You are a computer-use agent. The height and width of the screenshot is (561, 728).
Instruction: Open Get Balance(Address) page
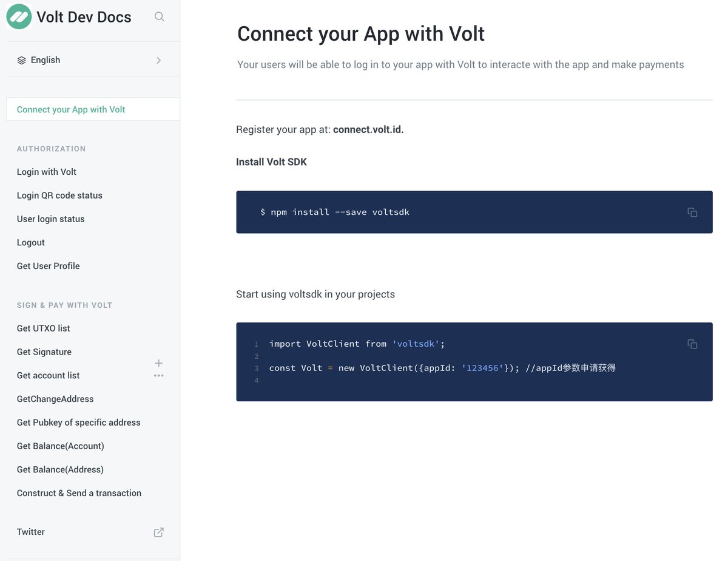60,469
